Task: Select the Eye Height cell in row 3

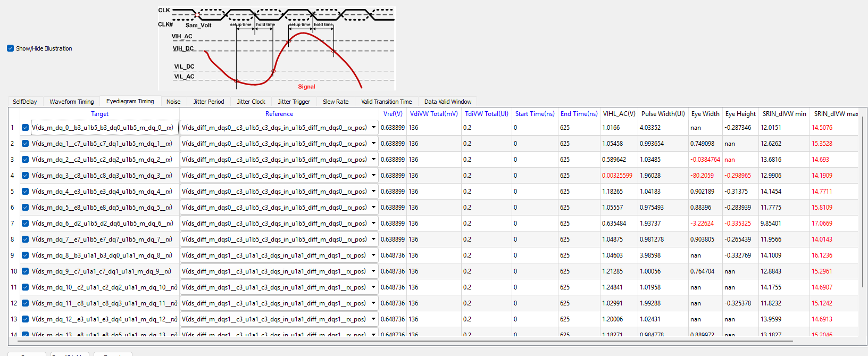Action: point(740,160)
